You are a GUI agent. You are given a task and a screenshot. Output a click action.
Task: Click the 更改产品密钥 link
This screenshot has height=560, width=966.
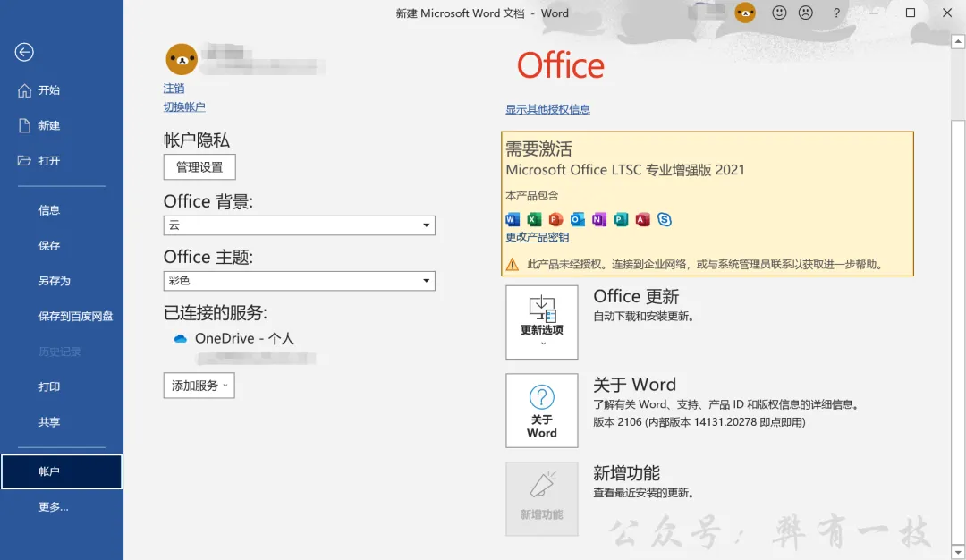538,237
